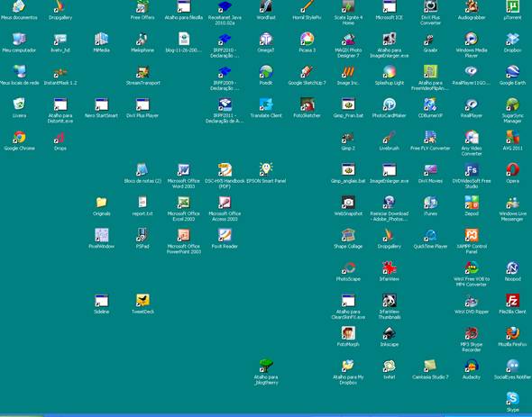Open the MiMedia shortcut
Screen dimensions: 532x417
(101, 39)
